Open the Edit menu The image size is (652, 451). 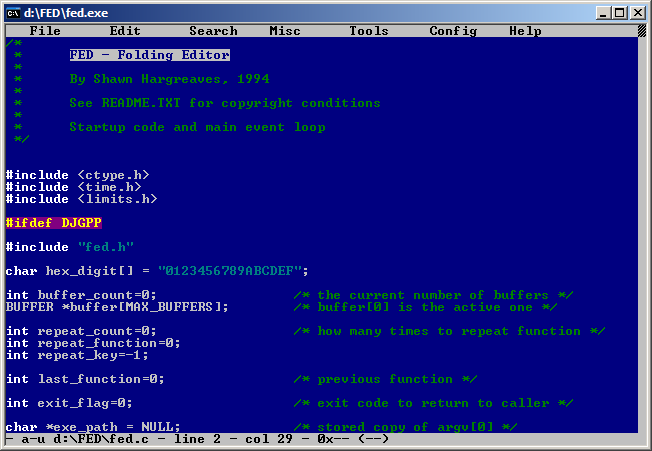coord(125,31)
